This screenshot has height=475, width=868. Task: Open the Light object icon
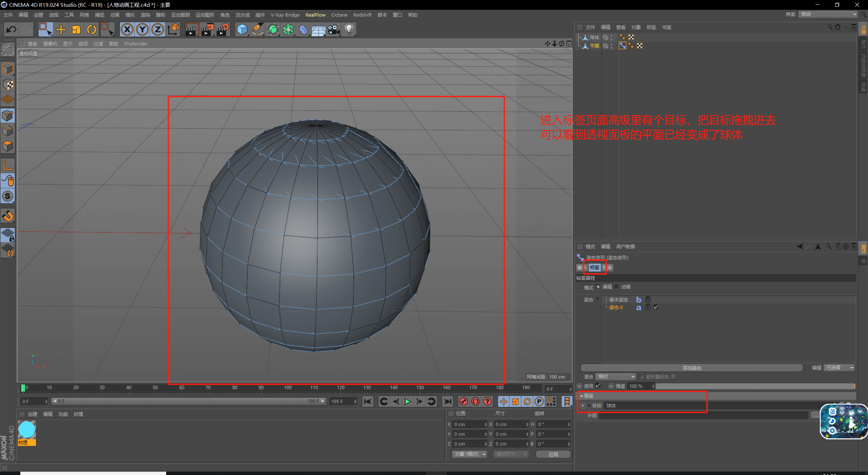pos(349,30)
